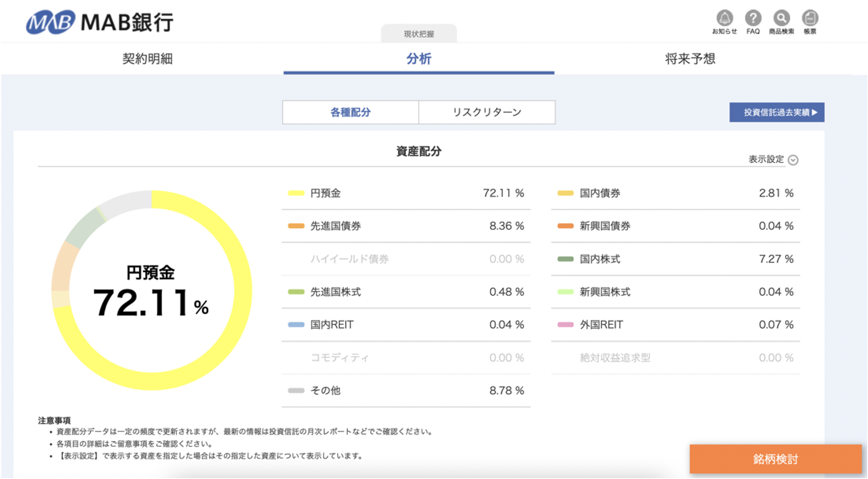Open the 将来予想 tab
868x479 pixels.
click(690, 59)
